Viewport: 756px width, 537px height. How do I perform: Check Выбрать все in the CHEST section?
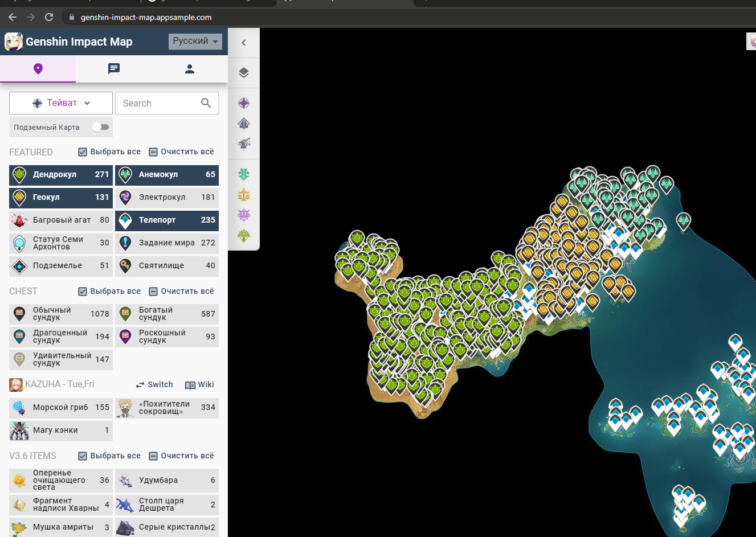pos(109,292)
